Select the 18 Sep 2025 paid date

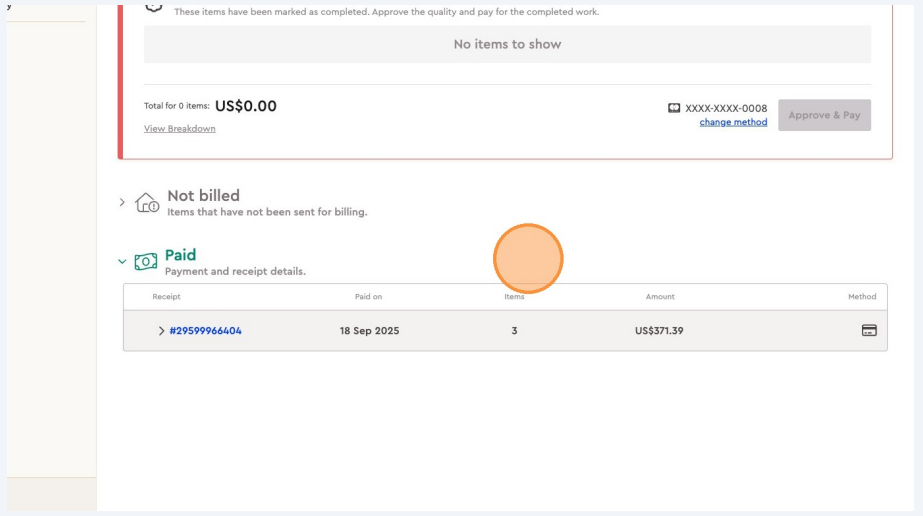369,331
